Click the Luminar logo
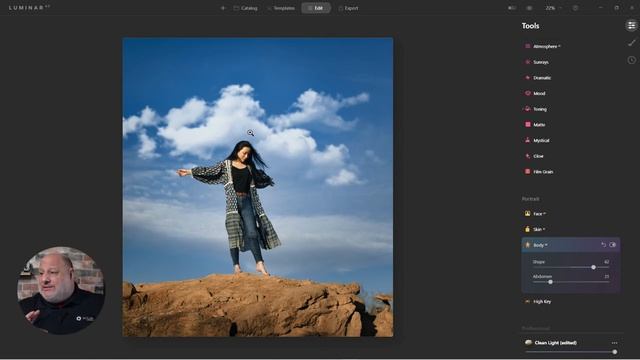This screenshot has width=640, height=360. point(29,7)
